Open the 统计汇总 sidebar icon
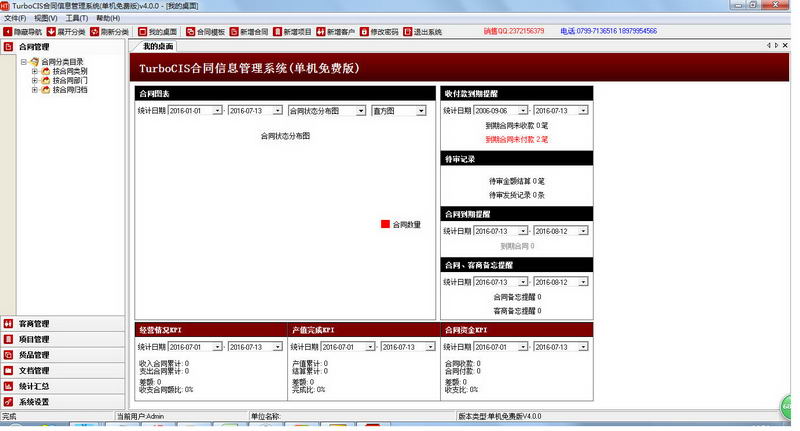The width and height of the screenshot is (800, 431). click(x=8, y=386)
